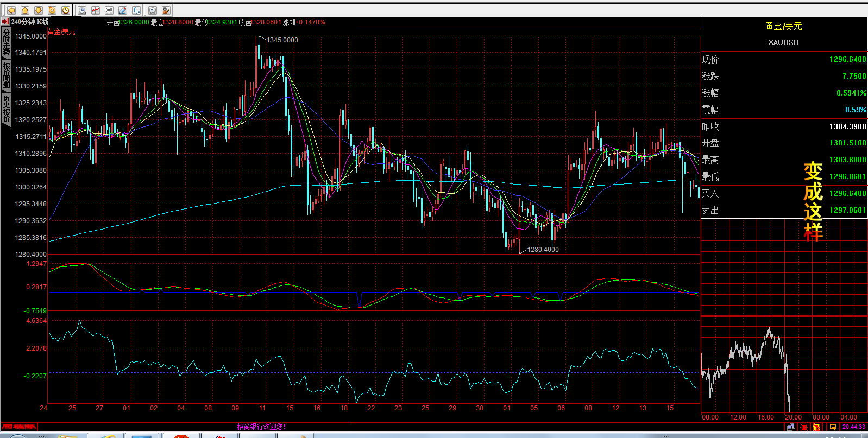The width and height of the screenshot is (868, 438).
Task: Click the 开盘 value 1301.5100 in the quote panel
Action: point(847,143)
